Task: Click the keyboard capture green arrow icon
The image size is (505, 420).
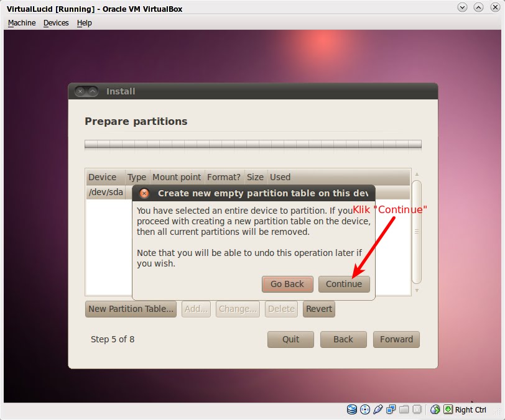Action: coord(448,409)
